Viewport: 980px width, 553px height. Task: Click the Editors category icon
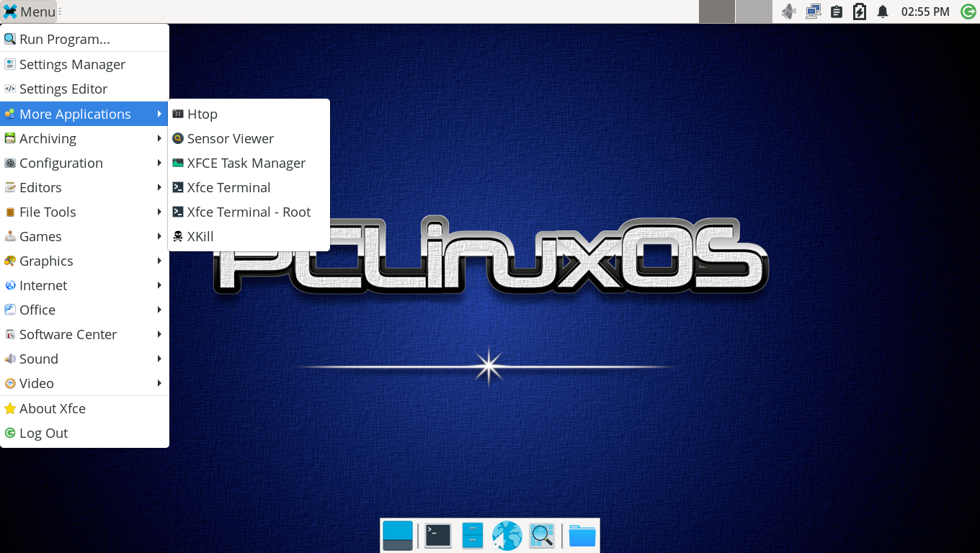[10, 187]
